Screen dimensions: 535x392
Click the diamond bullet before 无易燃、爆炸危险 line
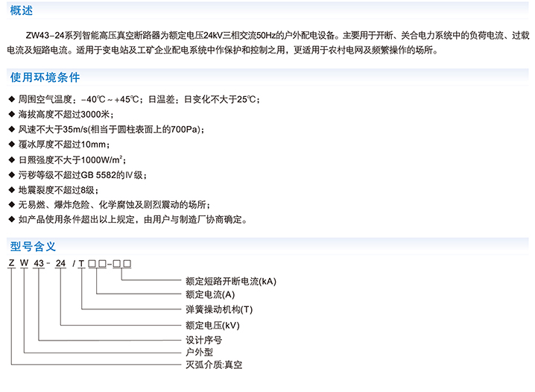(10, 205)
